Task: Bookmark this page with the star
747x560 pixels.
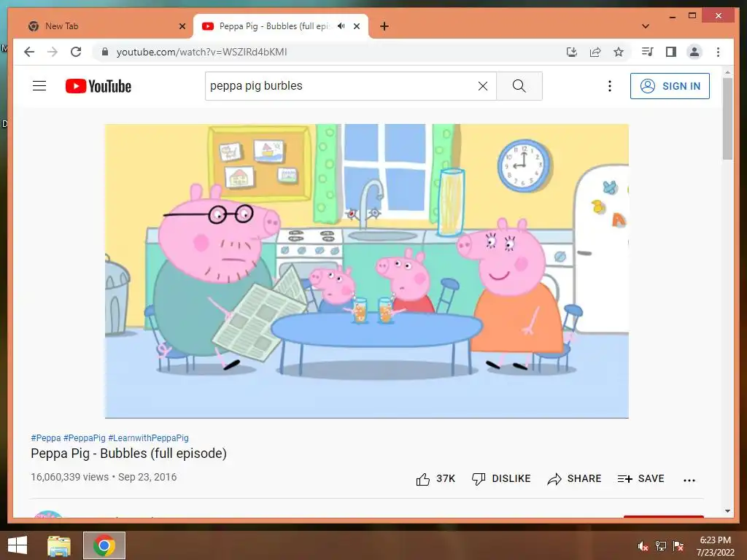Action: click(619, 52)
